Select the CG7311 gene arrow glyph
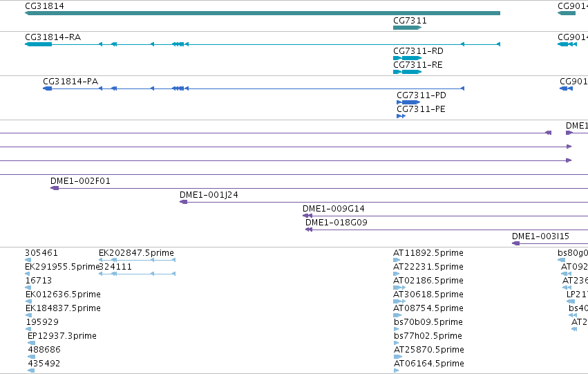Viewport: 588px width, 374px height. (x=407, y=28)
